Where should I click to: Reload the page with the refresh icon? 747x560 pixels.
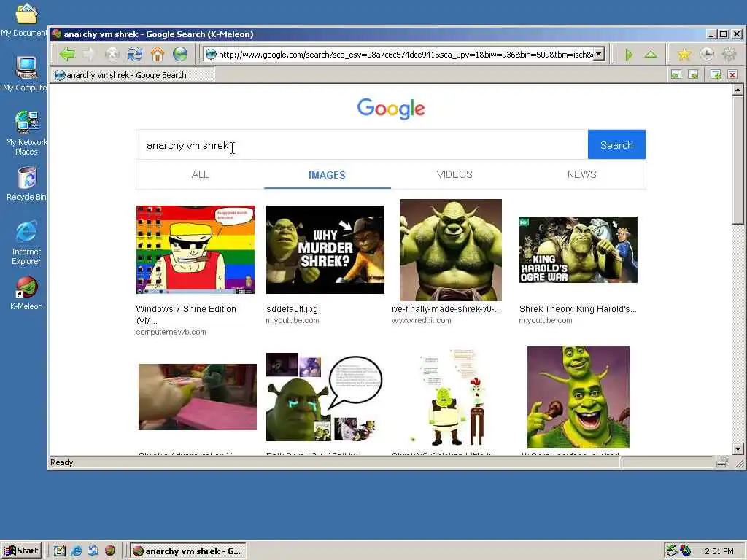pos(135,54)
